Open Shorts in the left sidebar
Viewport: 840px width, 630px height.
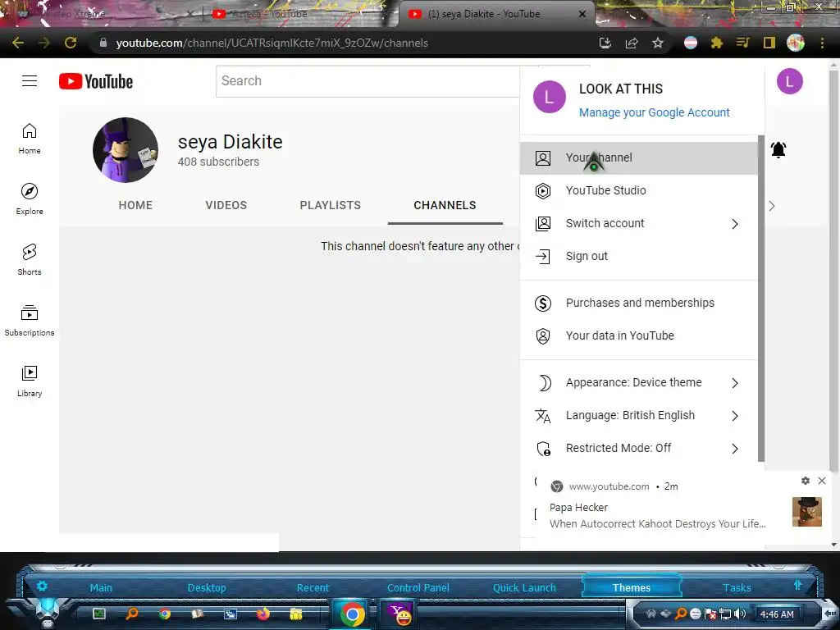coord(30,260)
